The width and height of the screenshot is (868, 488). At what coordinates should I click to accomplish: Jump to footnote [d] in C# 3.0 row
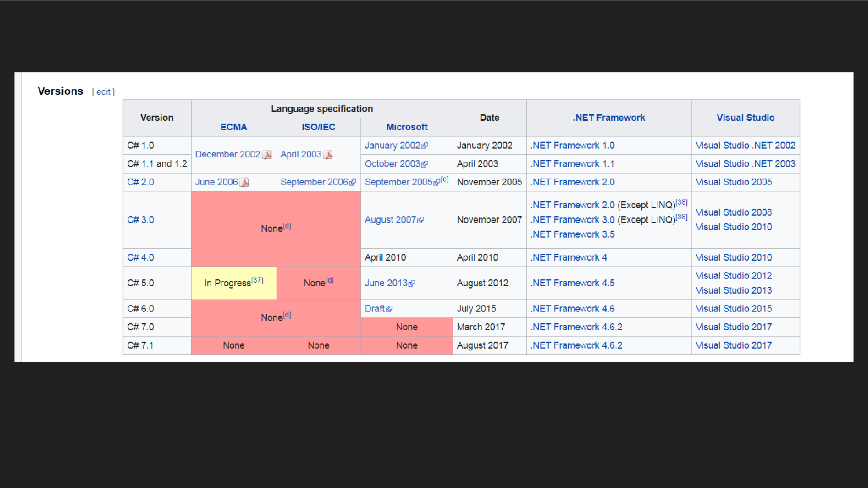tap(287, 226)
